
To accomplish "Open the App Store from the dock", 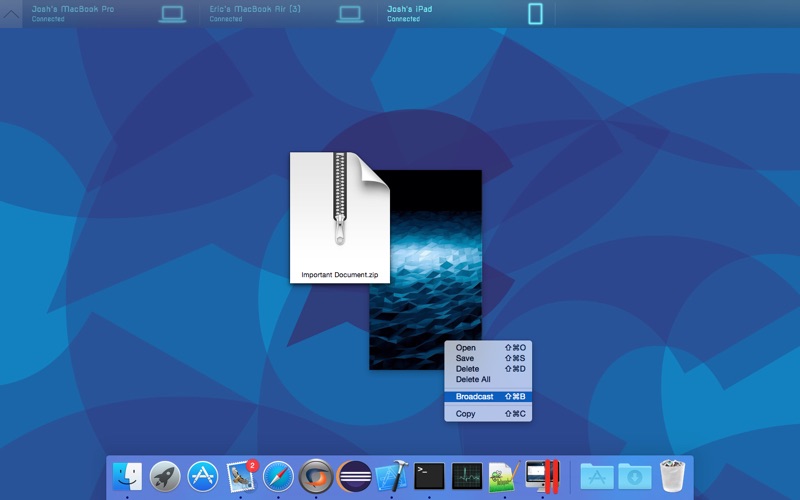I will [x=203, y=476].
